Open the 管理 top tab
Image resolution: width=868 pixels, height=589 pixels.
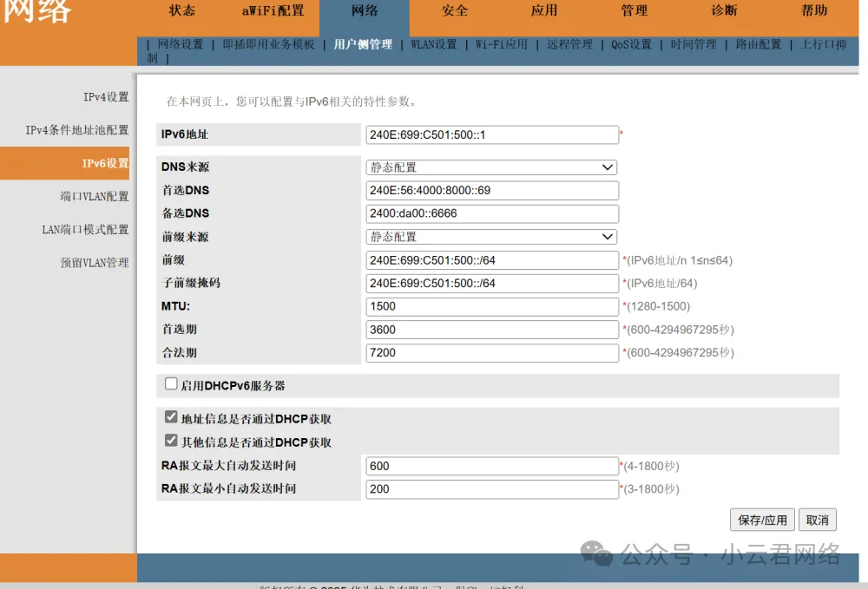tap(635, 10)
